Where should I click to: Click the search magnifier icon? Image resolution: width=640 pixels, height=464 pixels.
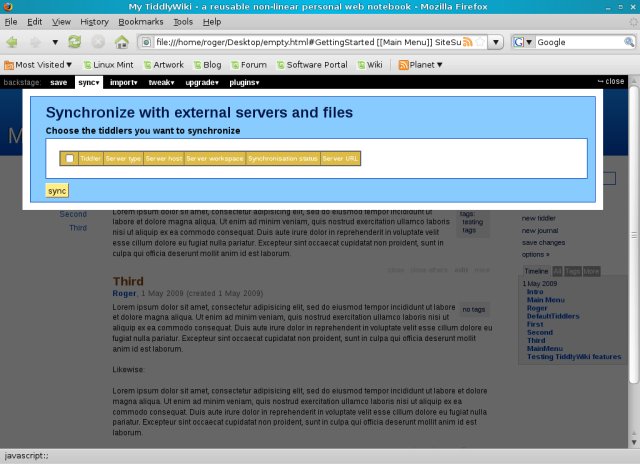tap(629, 42)
